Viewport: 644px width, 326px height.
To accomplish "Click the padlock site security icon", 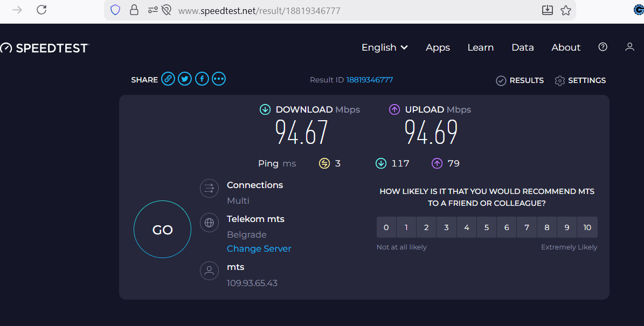I will click(x=134, y=10).
